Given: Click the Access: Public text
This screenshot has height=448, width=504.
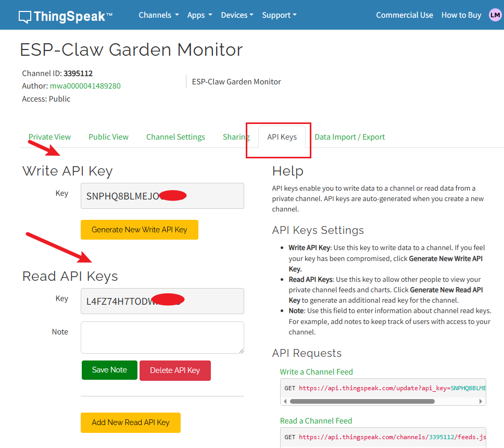Looking at the screenshot, I should 46,99.
